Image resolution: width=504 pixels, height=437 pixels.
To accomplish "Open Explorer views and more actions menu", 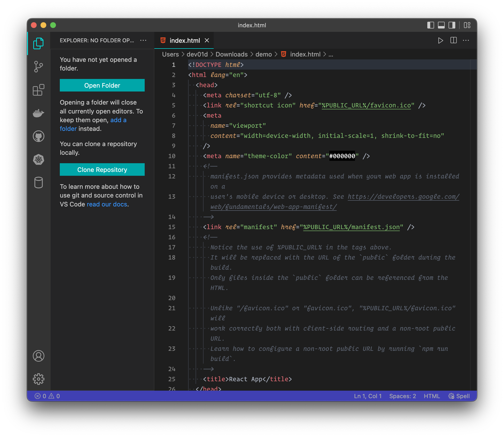I will point(143,41).
